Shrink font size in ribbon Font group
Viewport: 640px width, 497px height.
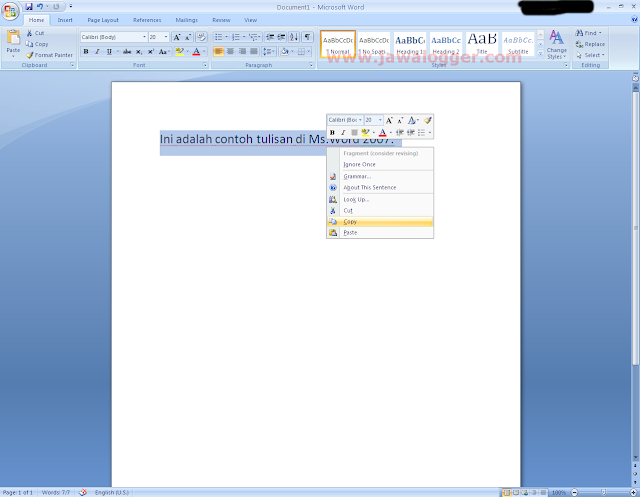188,37
